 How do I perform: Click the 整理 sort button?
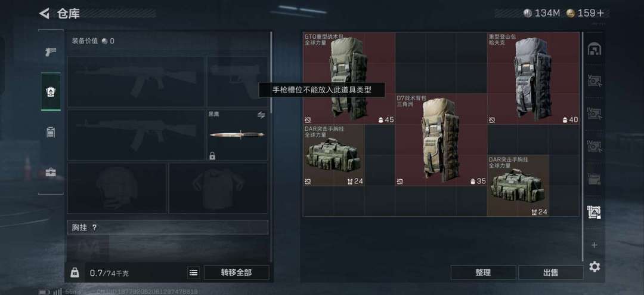[x=484, y=272]
